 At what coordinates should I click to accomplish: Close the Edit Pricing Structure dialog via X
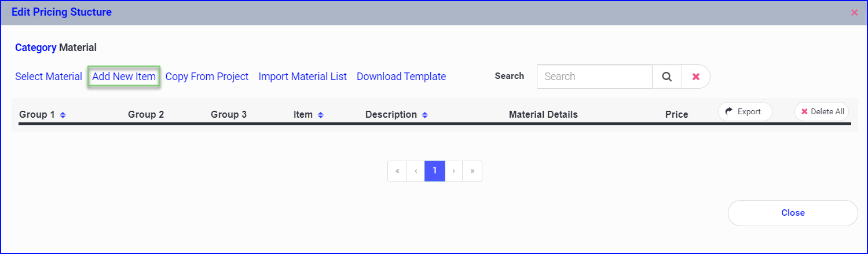point(855,12)
